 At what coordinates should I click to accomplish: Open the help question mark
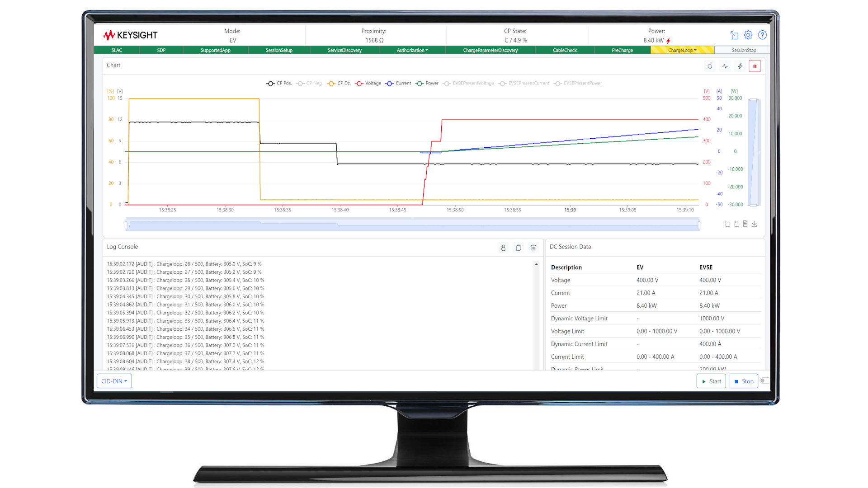[762, 35]
